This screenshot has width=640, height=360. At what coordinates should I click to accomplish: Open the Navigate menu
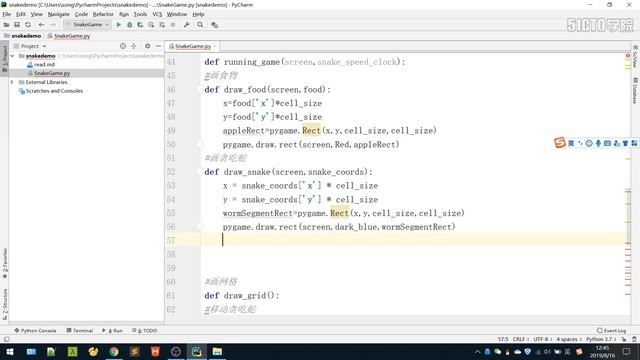tap(59, 14)
